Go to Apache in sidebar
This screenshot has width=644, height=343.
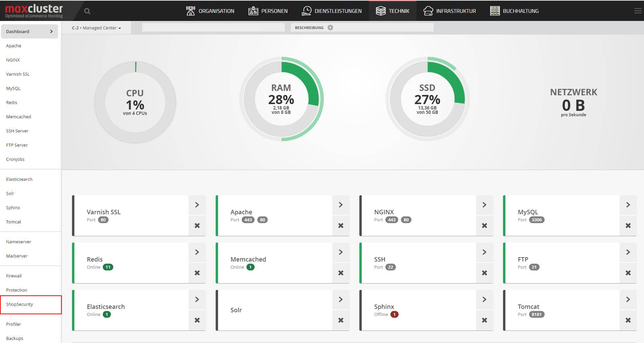(14, 46)
